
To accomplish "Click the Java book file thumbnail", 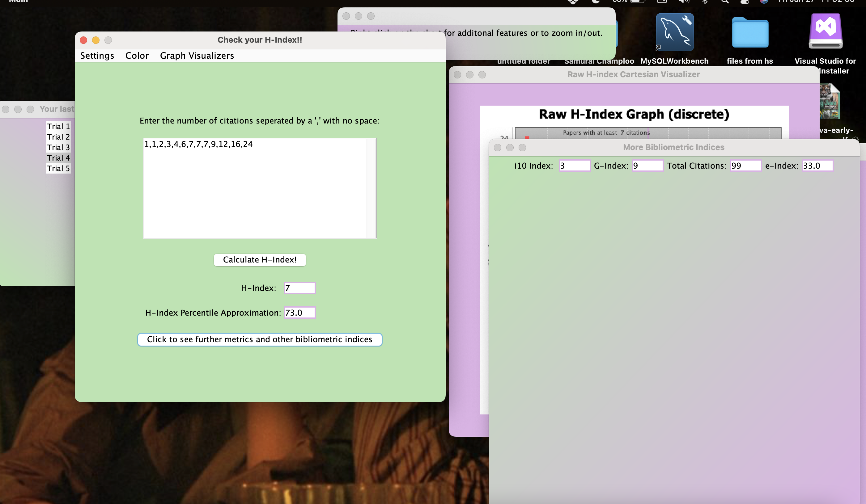I will click(x=830, y=102).
